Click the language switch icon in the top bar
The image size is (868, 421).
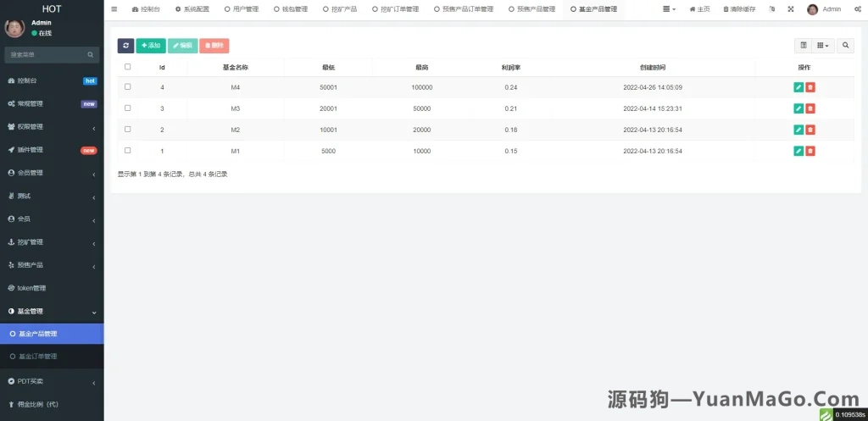(x=773, y=9)
